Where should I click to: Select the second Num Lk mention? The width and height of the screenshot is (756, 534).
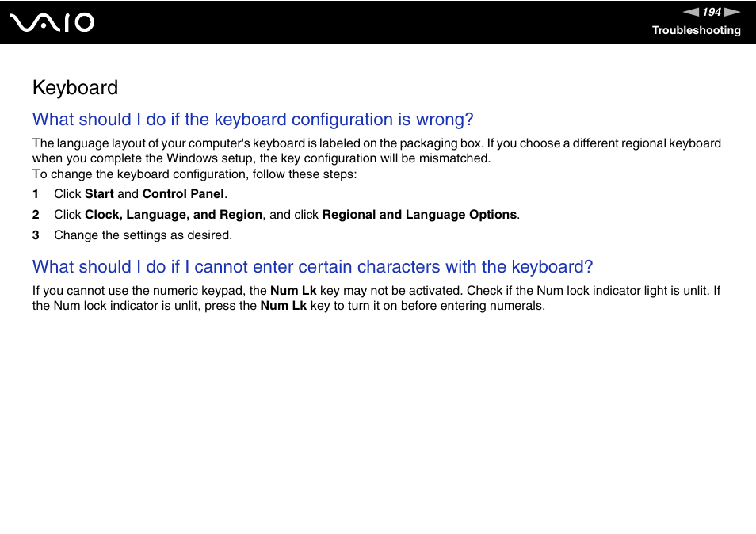coord(283,305)
